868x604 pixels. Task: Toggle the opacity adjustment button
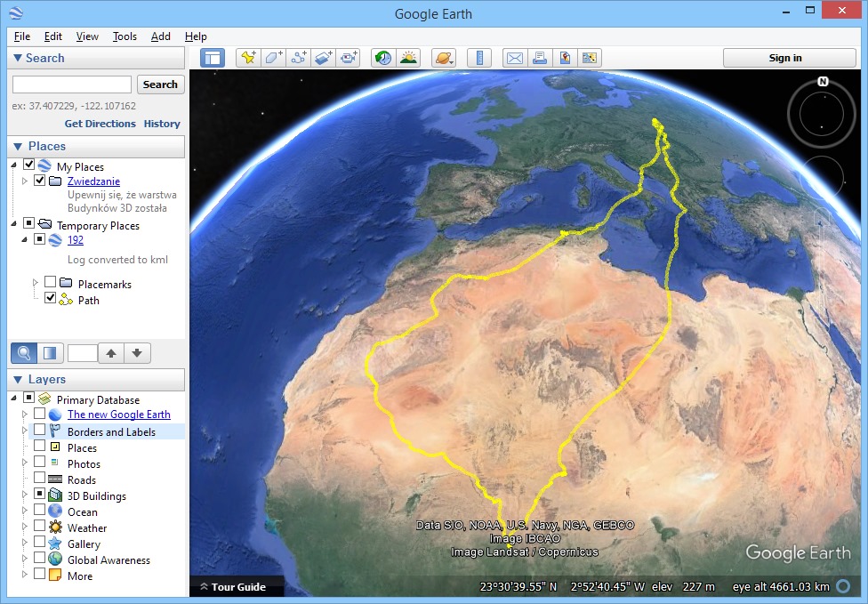tap(50, 352)
